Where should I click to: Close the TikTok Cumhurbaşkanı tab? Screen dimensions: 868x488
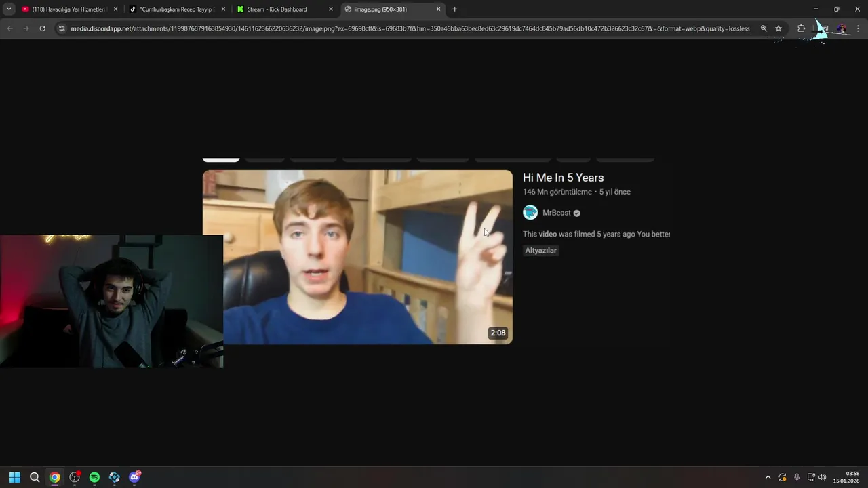tap(223, 9)
